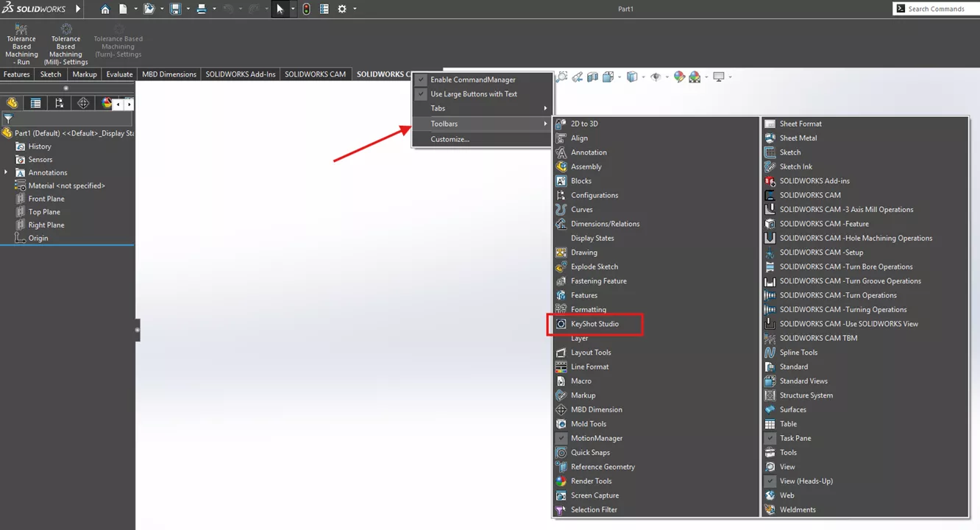Image resolution: width=980 pixels, height=530 pixels.
Task: Click the Home icon in top toolbar
Action: [x=105, y=9]
